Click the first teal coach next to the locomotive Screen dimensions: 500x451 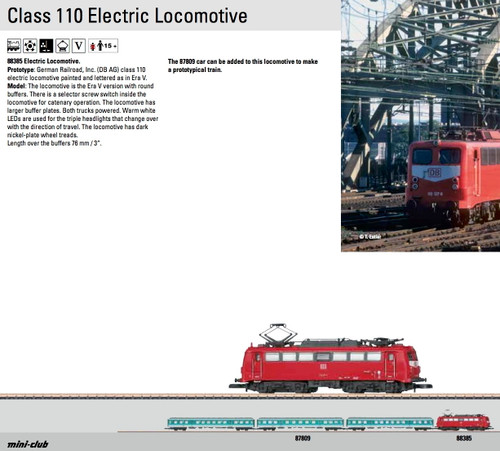coord(390,423)
